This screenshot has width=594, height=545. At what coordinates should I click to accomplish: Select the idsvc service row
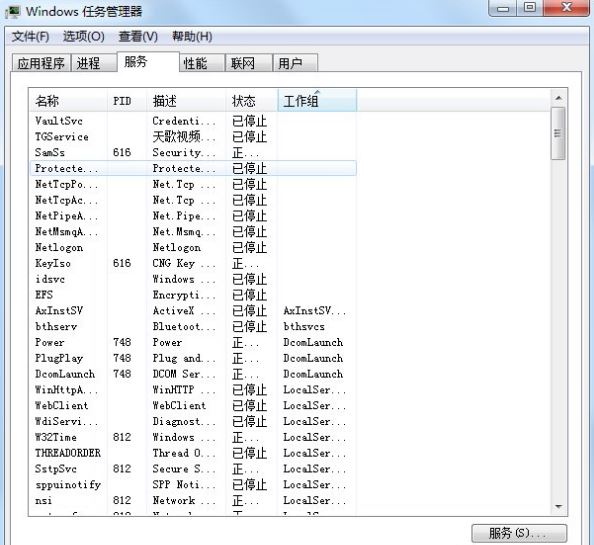[193, 279]
